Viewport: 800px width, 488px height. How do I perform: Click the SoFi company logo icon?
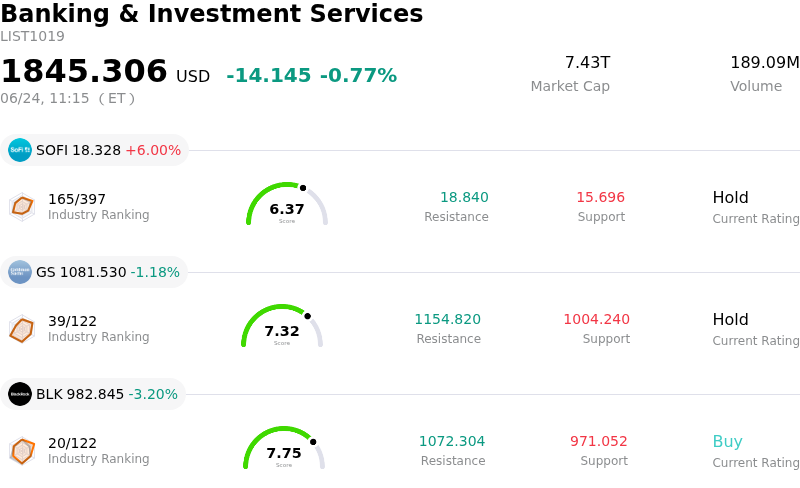point(20,150)
